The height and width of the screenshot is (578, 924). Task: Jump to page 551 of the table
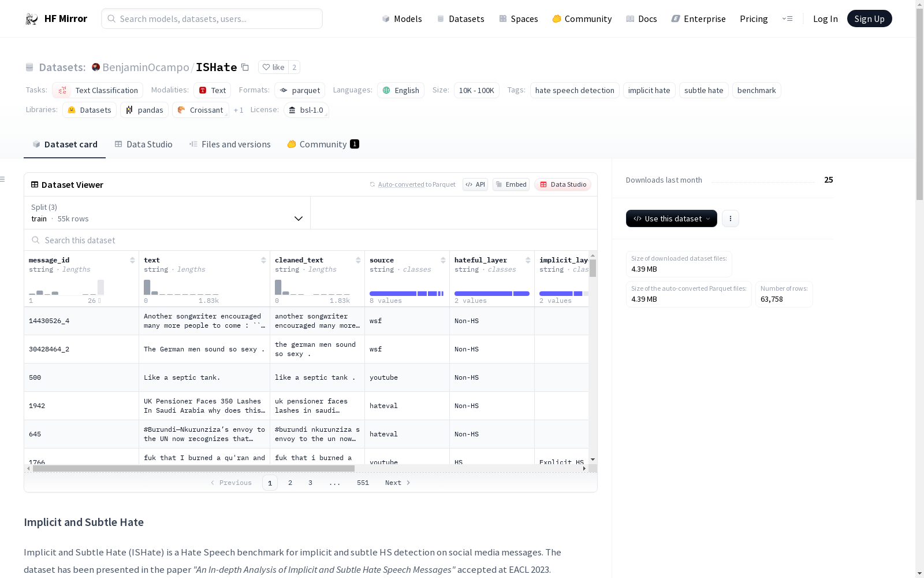coord(363,483)
